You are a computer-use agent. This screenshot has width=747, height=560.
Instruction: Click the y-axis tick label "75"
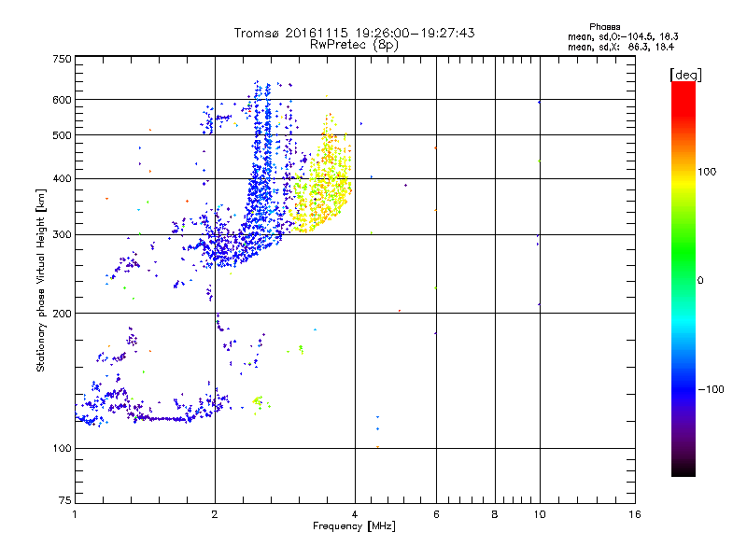pos(65,500)
